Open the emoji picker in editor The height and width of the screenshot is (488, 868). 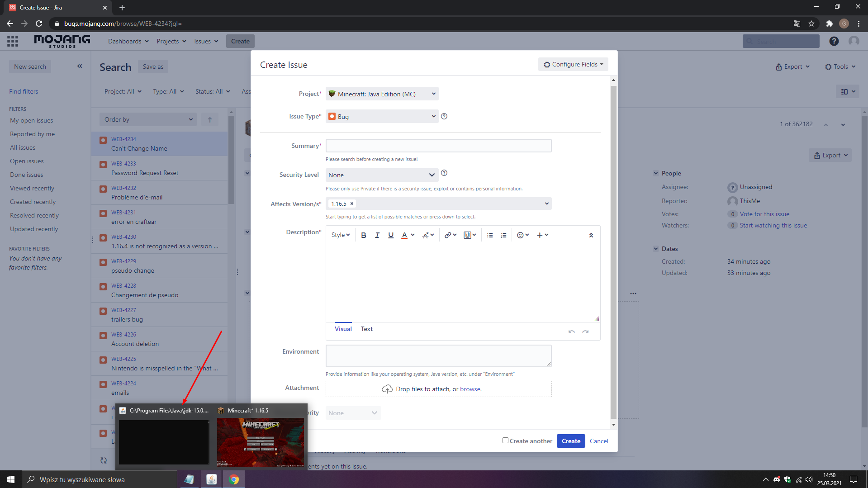pos(522,235)
